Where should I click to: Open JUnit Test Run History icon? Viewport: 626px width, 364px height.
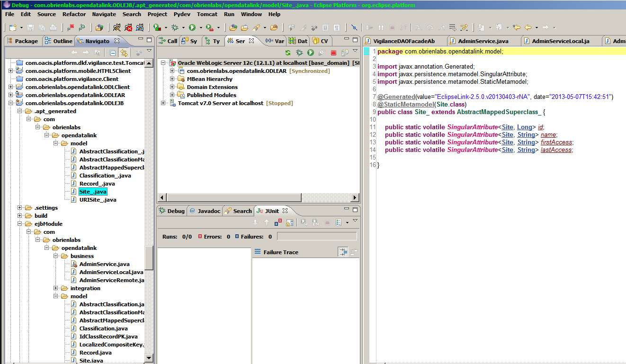click(339, 222)
